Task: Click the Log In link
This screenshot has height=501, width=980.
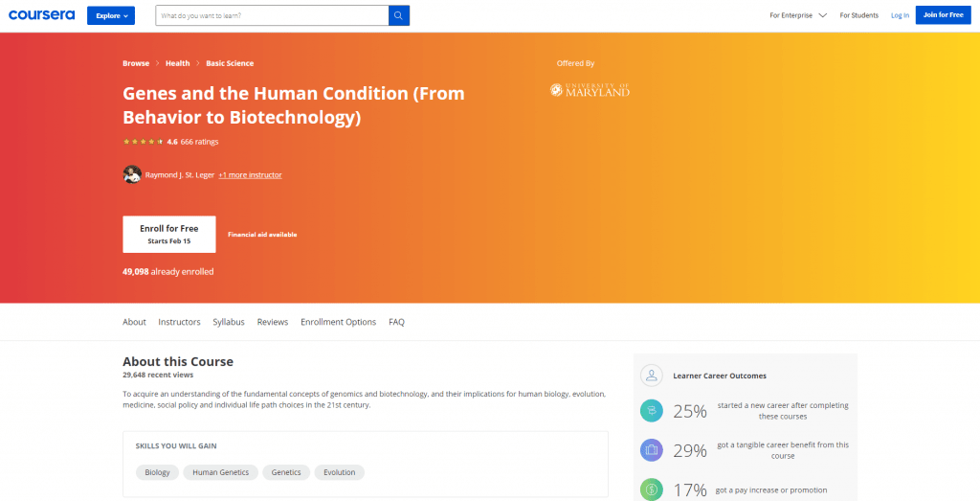Action: [x=900, y=15]
